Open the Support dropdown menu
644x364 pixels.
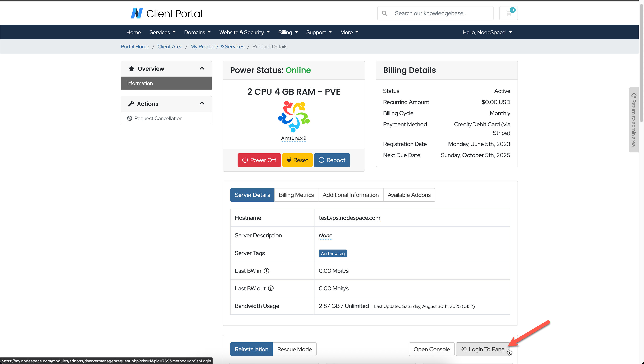(x=319, y=32)
